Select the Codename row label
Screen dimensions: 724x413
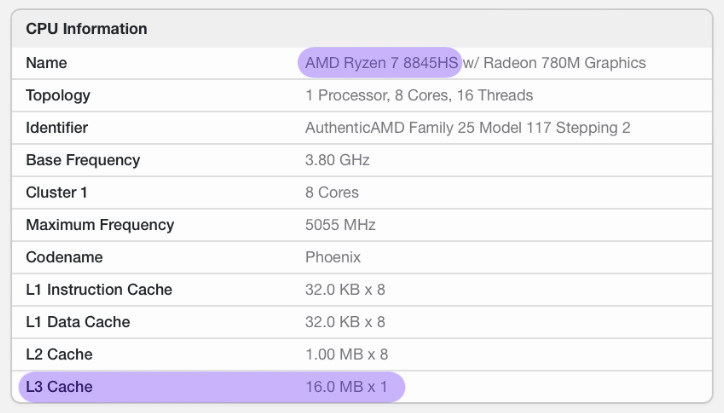coord(64,257)
